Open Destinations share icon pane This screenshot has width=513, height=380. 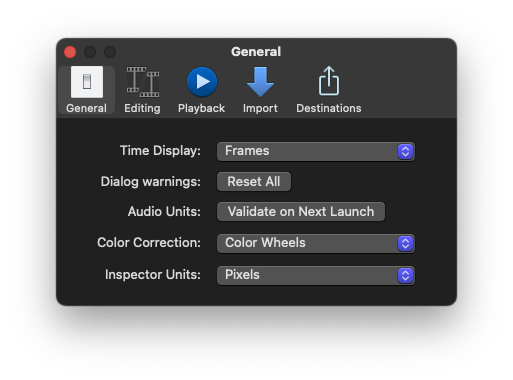pos(329,81)
